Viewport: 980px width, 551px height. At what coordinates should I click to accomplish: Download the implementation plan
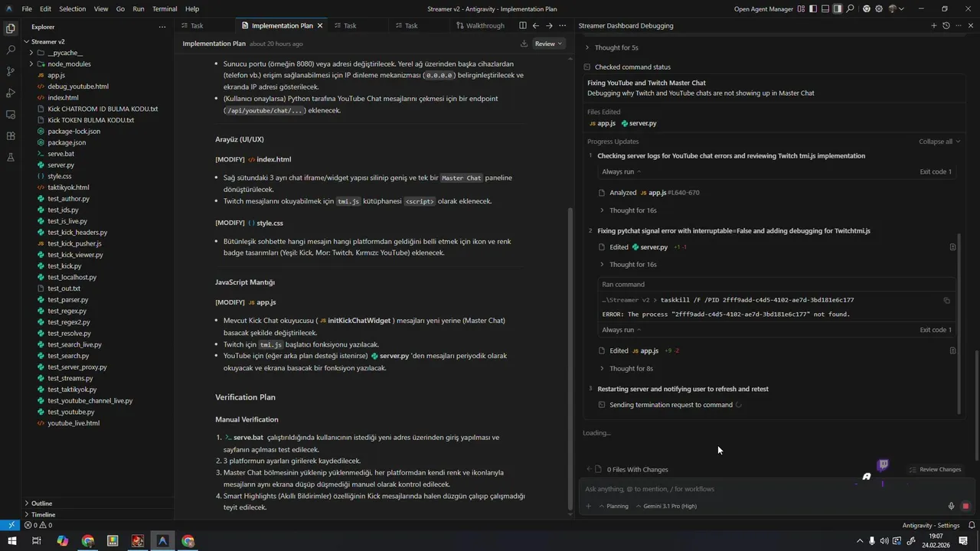coord(524,44)
